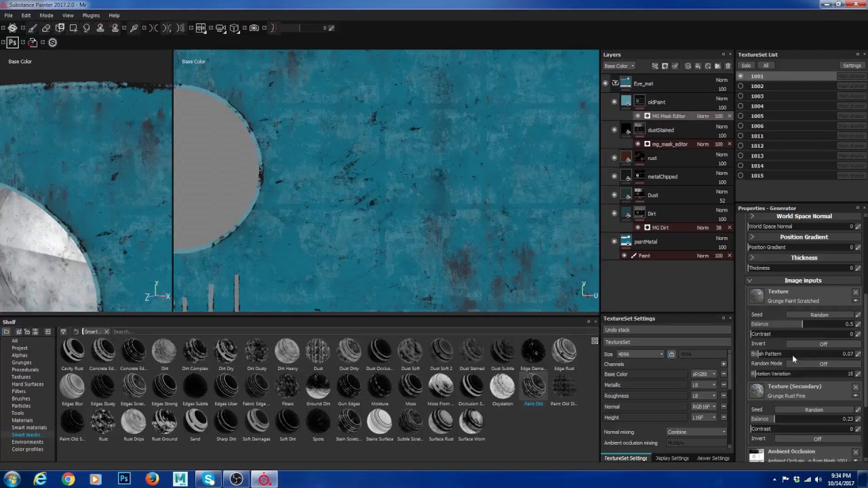This screenshot has width=868, height=488.
Task: Select the Clone stamp tool
Action: (100, 28)
